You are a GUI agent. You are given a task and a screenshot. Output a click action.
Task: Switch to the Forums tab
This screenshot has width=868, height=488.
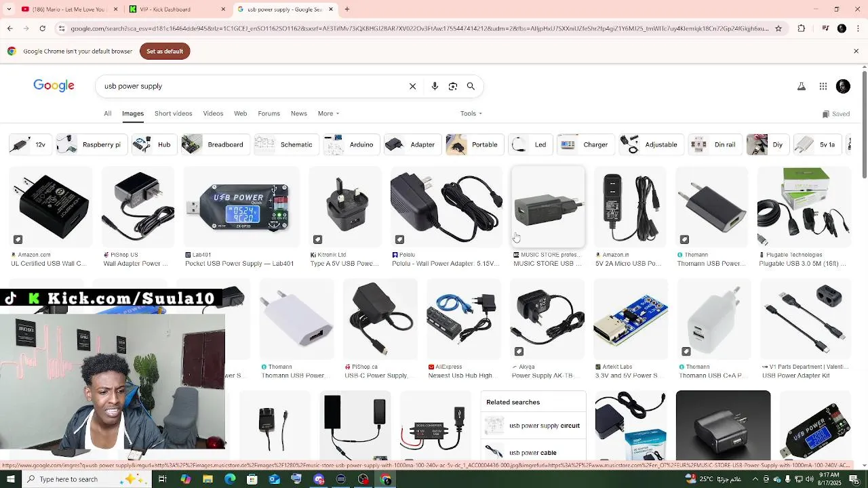[x=269, y=113]
